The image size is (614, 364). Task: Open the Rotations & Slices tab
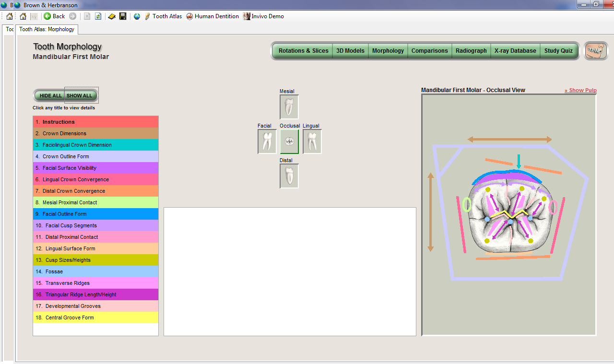click(303, 51)
